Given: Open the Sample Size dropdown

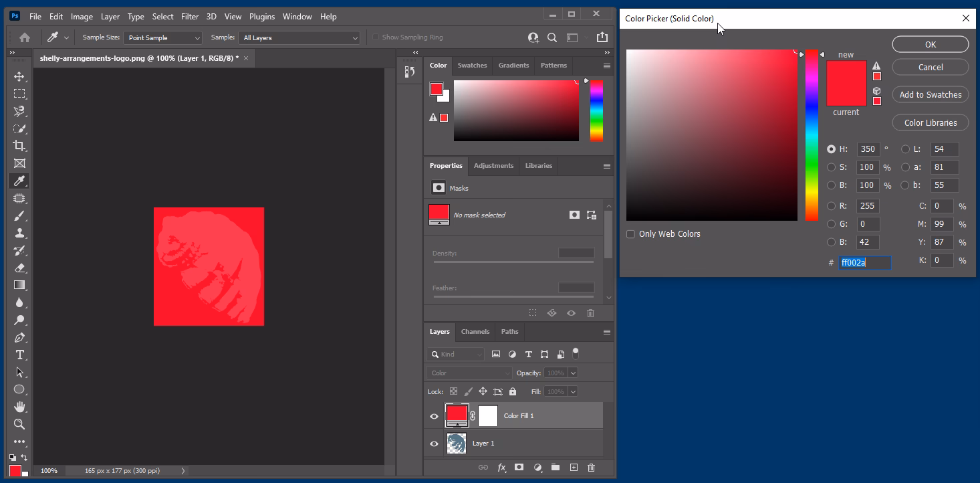Looking at the screenshot, I should point(162,37).
